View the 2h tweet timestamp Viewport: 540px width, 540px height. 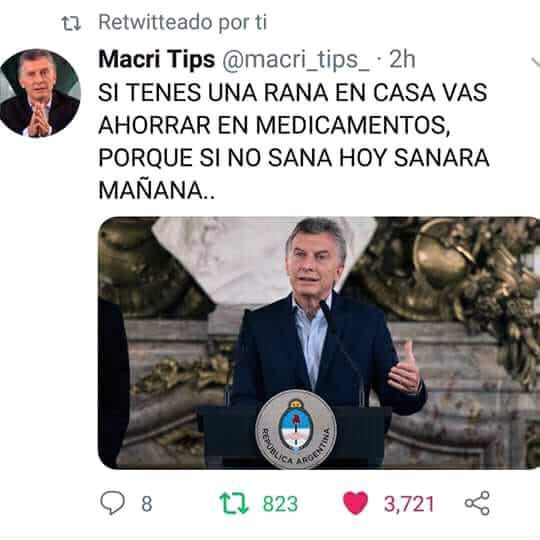click(402, 60)
